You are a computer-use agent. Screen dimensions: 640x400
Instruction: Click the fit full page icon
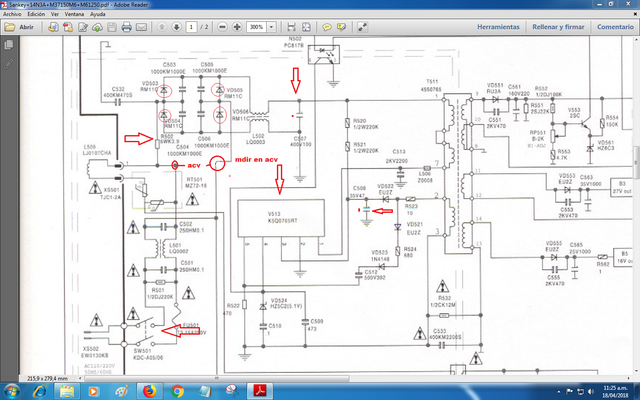306,27
